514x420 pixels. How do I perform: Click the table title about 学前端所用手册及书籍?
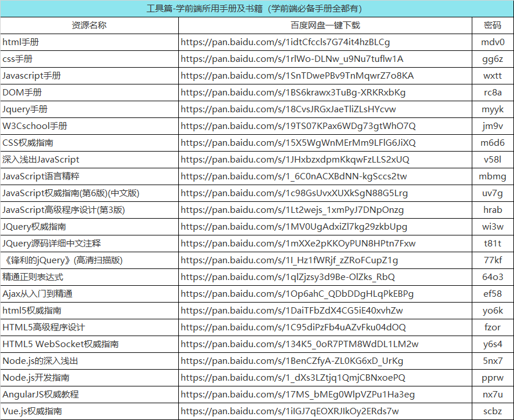254,9
